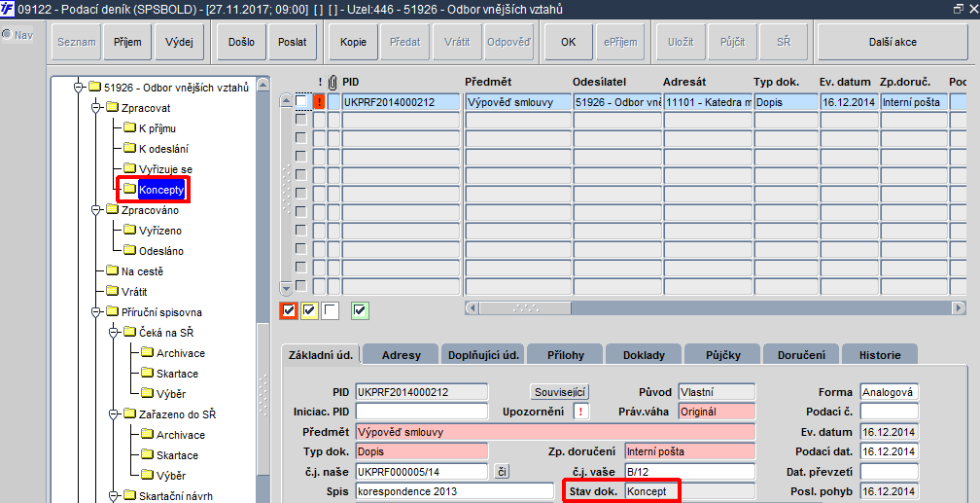
Task: Tick the checkbox of the UKPRF2014000212 row
Action: 301,101
